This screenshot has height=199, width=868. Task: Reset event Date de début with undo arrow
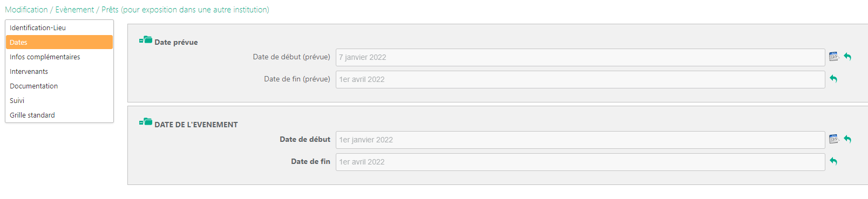[847, 139]
